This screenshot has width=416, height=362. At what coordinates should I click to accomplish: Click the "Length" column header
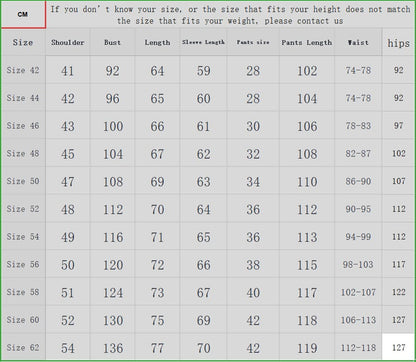157,43
